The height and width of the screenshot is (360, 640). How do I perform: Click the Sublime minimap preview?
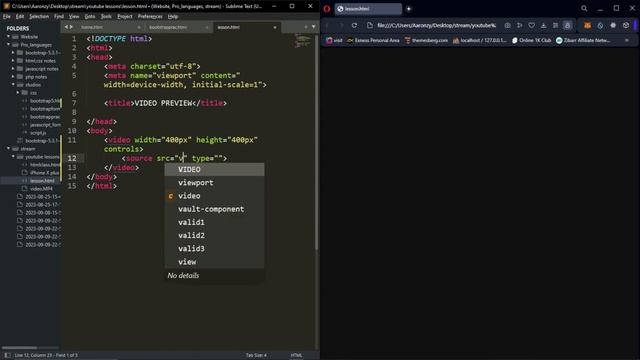click(302, 41)
